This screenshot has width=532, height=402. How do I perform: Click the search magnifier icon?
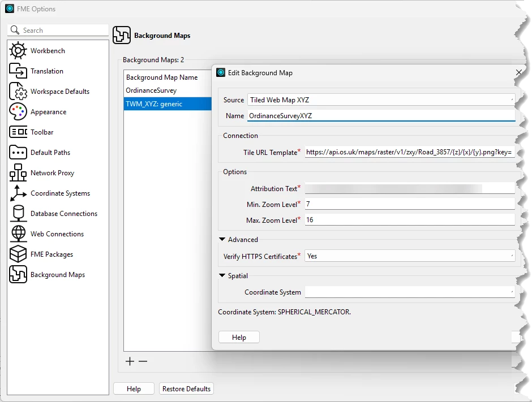pos(15,30)
